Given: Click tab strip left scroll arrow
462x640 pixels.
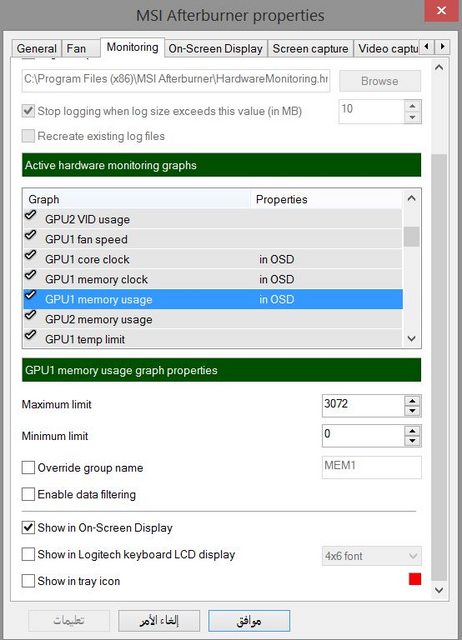Looking at the screenshot, I should (426, 47).
